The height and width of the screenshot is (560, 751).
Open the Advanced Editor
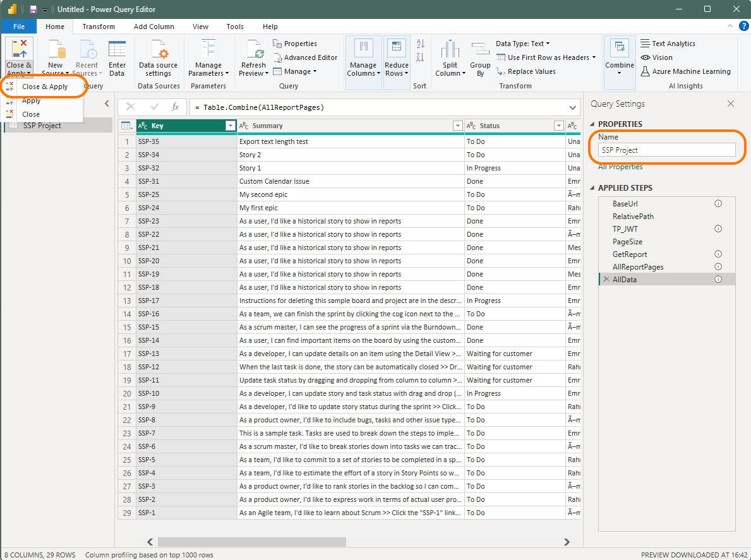306,57
